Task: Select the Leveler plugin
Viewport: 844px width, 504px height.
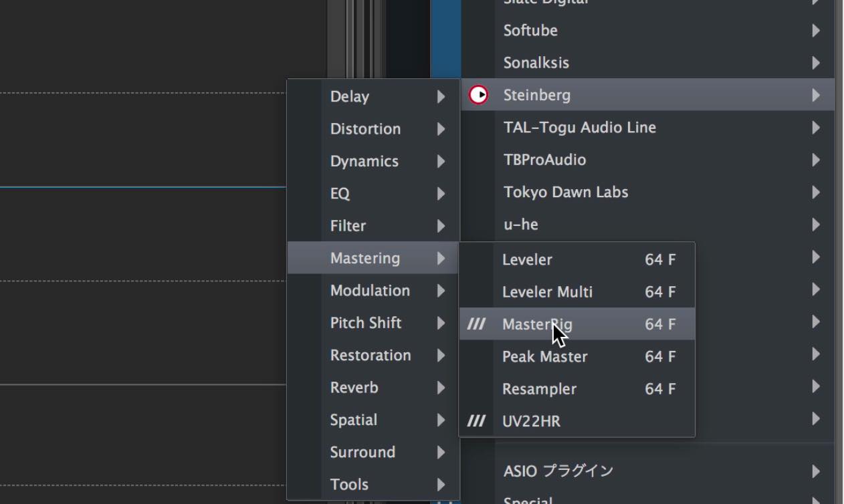Action: point(577,259)
